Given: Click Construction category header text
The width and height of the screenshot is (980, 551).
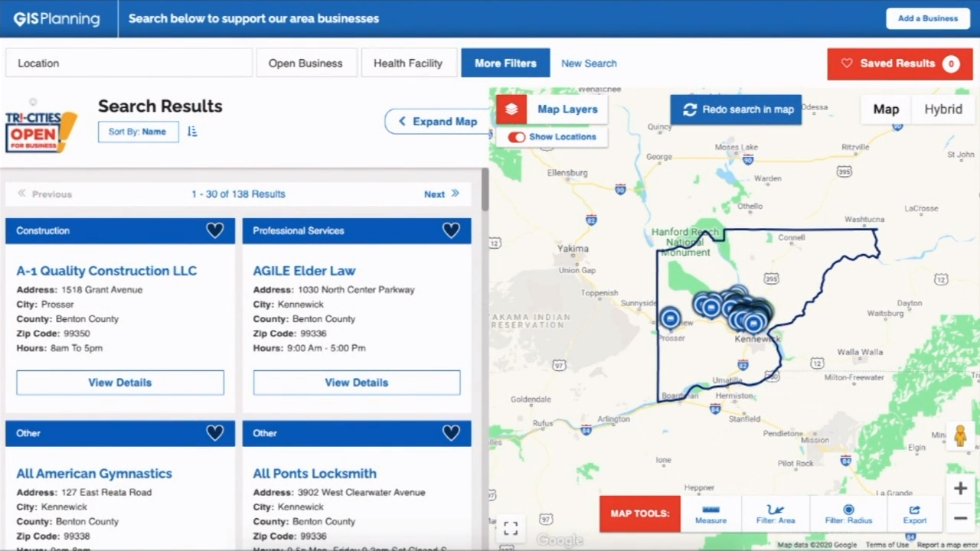Looking at the screenshot, I should [43, 230].
